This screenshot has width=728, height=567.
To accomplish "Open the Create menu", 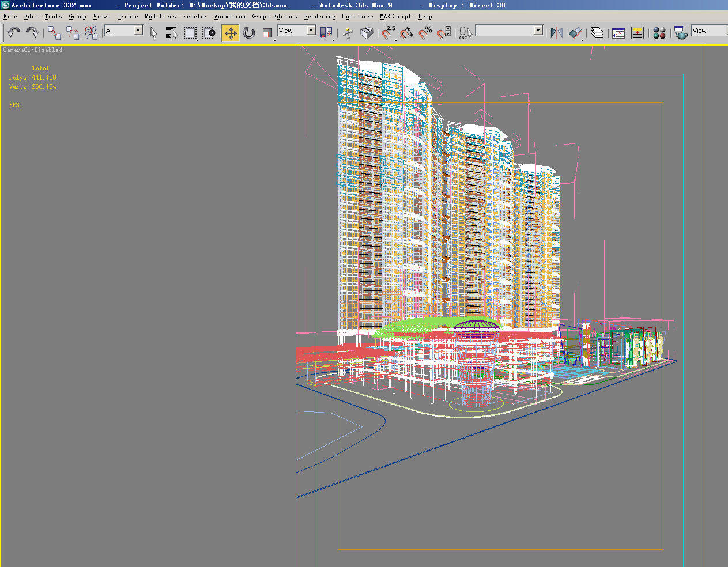I will 127,17.
